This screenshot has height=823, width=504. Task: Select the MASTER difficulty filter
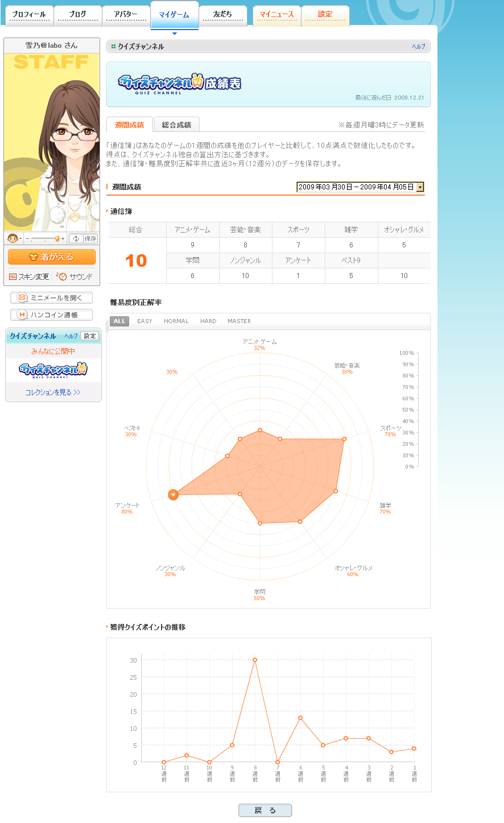[x=239, y=321]
